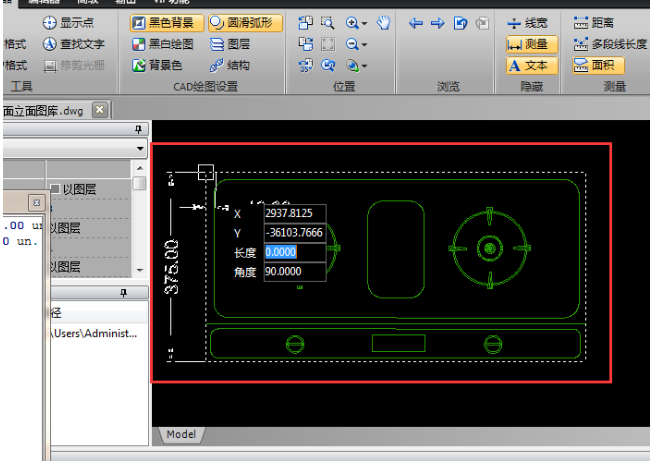Expand the zoom-in dropdown arrow
The width and height of the screenshot is (650, 466).
click(365, 23)
